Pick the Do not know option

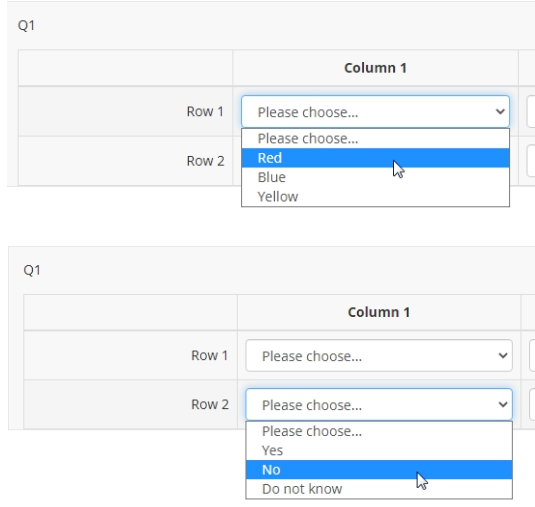379,489
